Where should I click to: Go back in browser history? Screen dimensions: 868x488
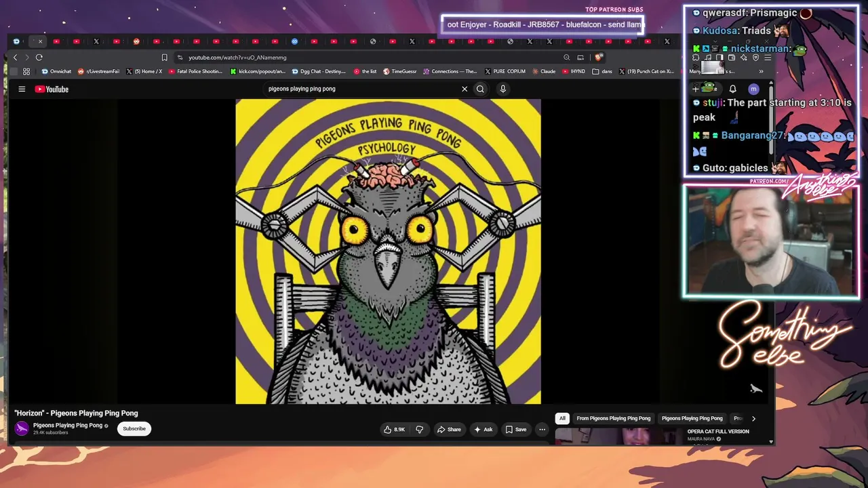pyautogui.click(x=16, y=58)
